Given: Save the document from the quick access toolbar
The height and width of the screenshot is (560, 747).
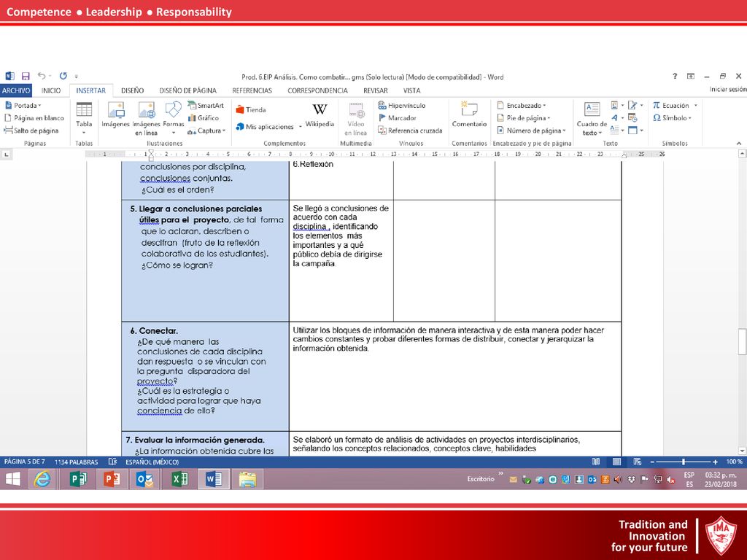Looking at the screenshot, I should pos(26,76).
